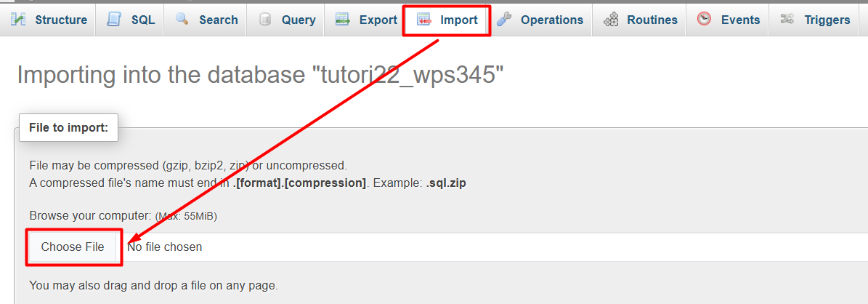
Task: Click the Routines gears icon
Action: (611, 20)
